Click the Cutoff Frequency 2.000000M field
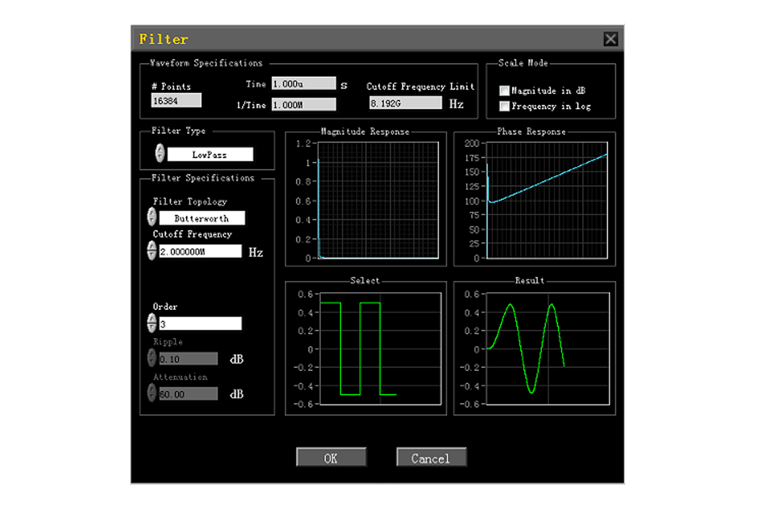The height and width of the screenshot is (532, 769). coord(200,251)
